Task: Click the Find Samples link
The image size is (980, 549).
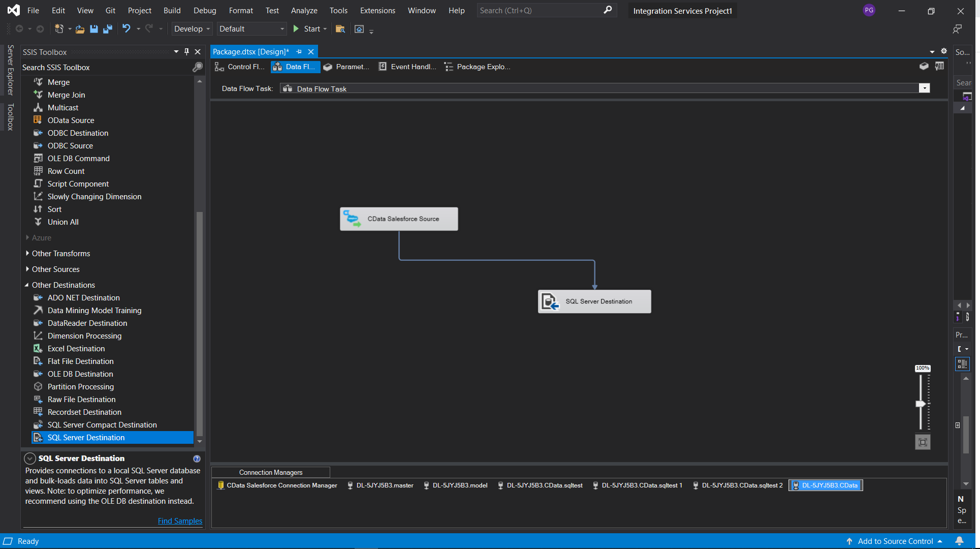Action: pos(180,521)
